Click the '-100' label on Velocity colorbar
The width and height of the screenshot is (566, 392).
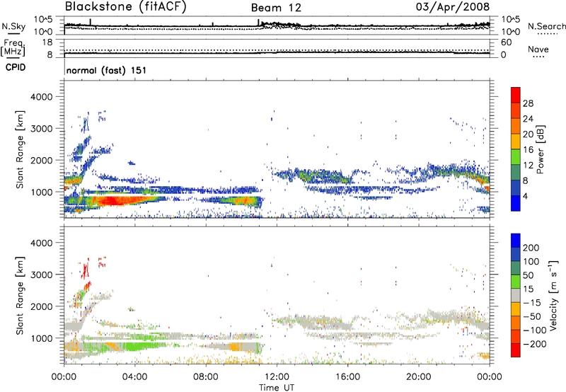[x=535, y=330]
